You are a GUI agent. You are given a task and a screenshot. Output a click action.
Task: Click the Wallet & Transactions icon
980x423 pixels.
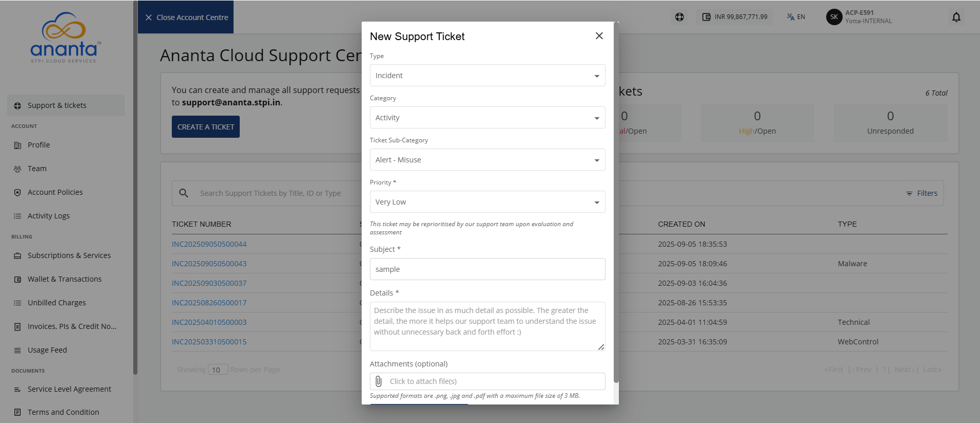click(x=17, y=279)
